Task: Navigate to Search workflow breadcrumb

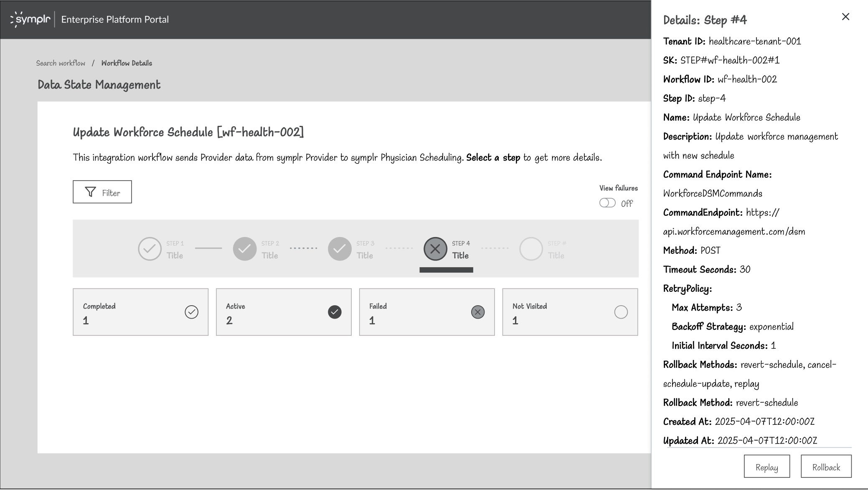Action: click(x=61, y=63)
